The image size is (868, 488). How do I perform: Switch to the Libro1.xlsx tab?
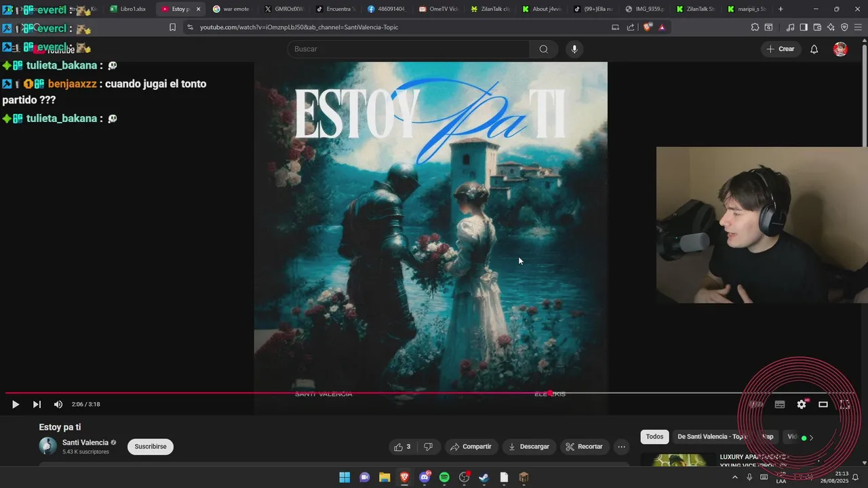tap(128, 9)
